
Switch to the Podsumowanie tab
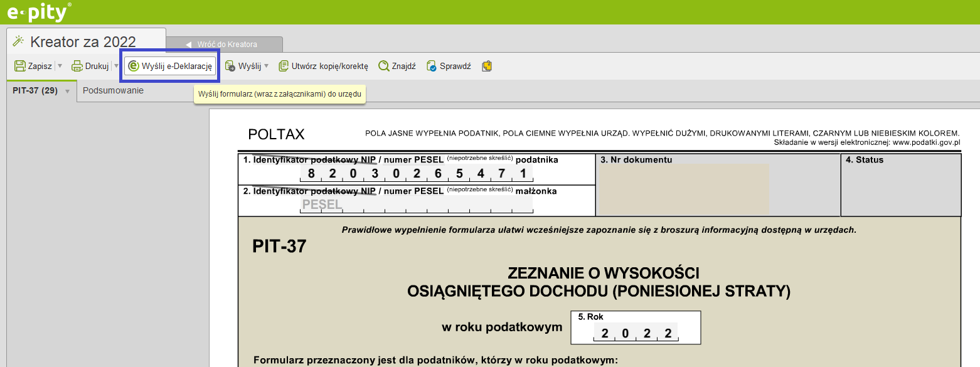click(x=113, y=90)
